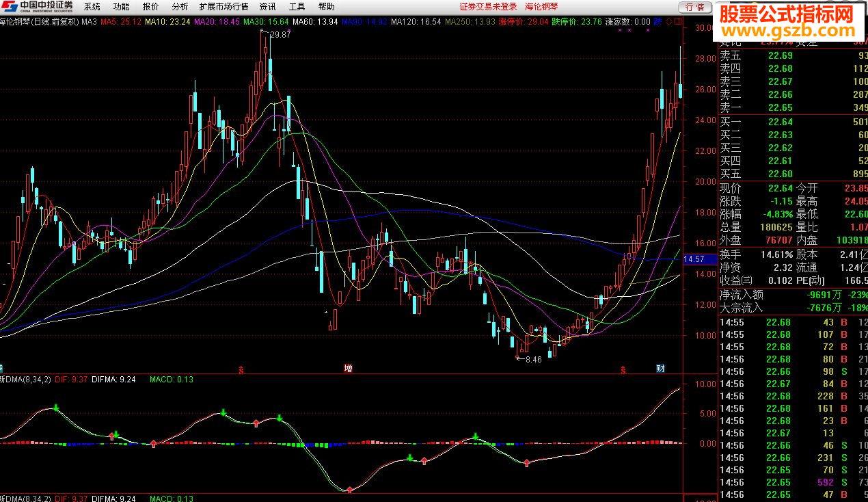Open the 报价 menu
Screen dimensions: 868x502
(x=150, y=7)
